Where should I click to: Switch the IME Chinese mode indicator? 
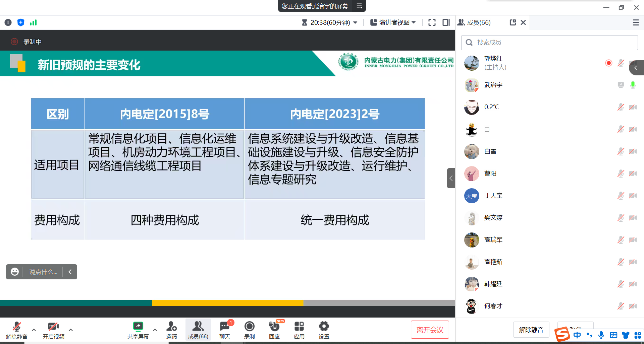pos(577,335)
